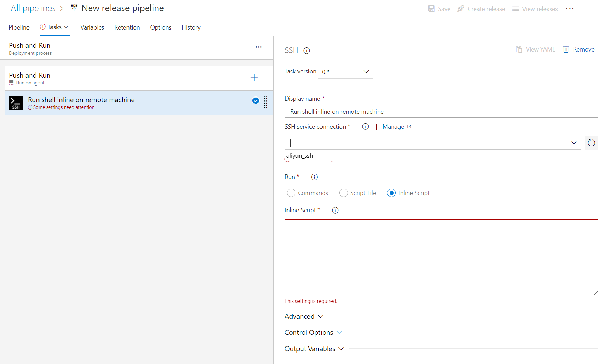
Task: Open the info tooltip next to SSH heading
Action: [306, 50]
